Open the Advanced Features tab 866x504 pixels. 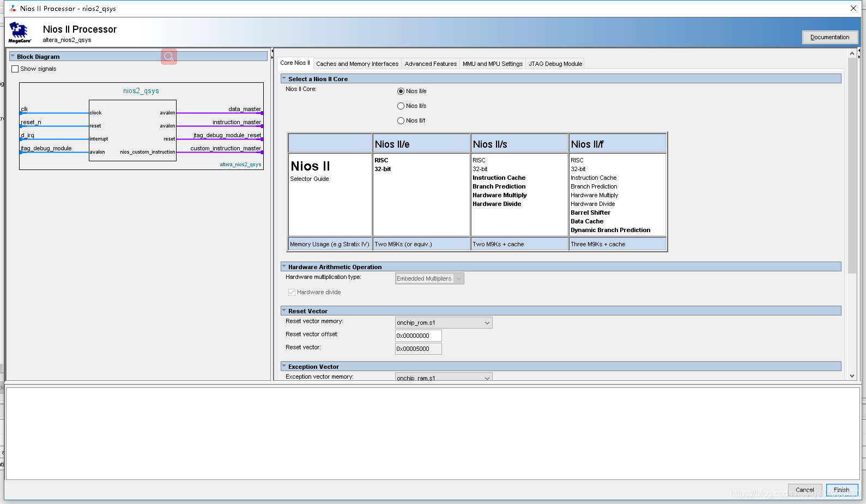coord(431,64)
